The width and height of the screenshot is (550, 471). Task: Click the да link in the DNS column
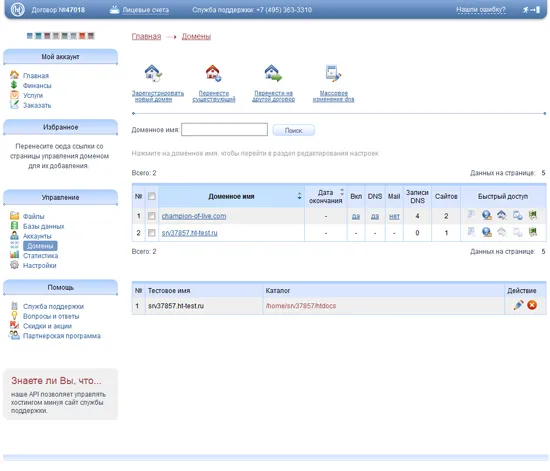coord(375,216)
